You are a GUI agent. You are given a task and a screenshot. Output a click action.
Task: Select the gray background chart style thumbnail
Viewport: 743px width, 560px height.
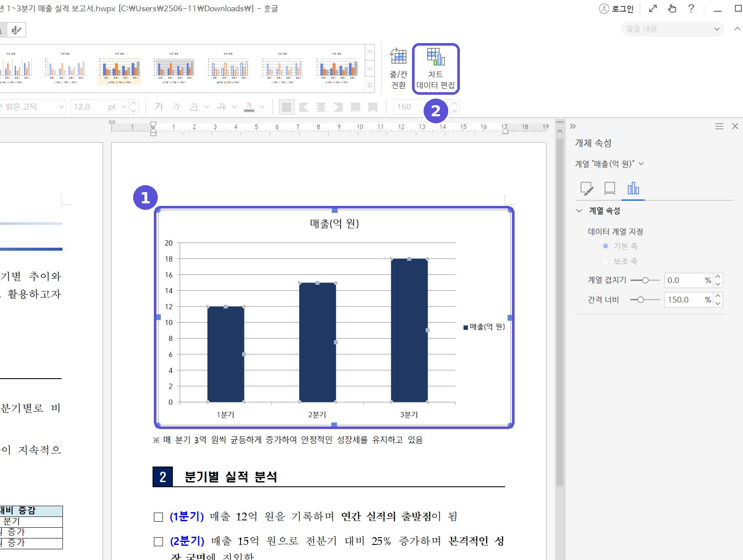coord(174,68)
